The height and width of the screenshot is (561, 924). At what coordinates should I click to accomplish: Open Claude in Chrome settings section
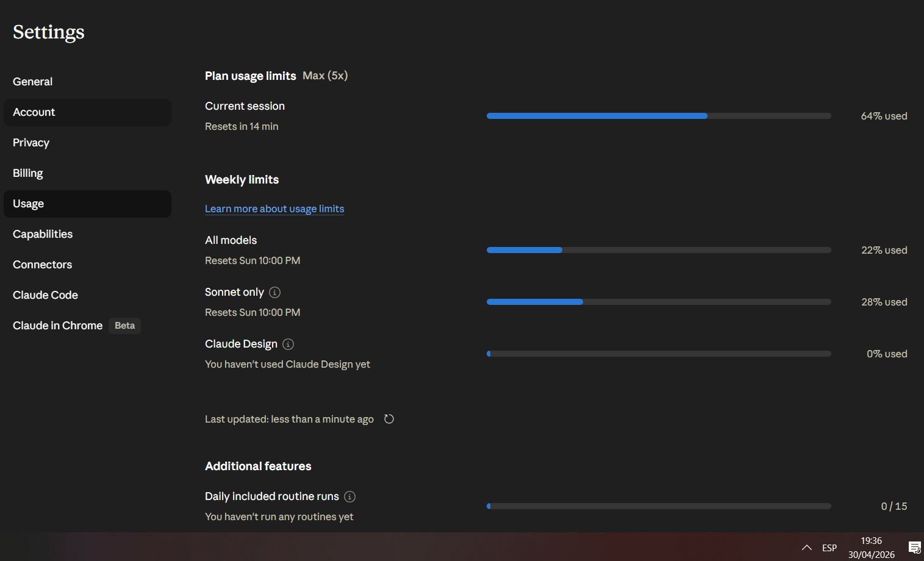pos(87,326)
